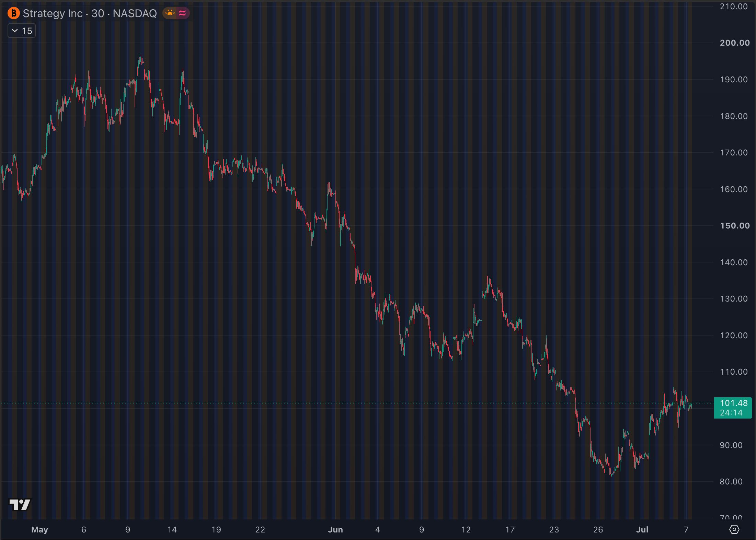The height and width of the screenshot is (540, 756).
Task: Click the "17" date on the time axis
Action: click(510, 530)
